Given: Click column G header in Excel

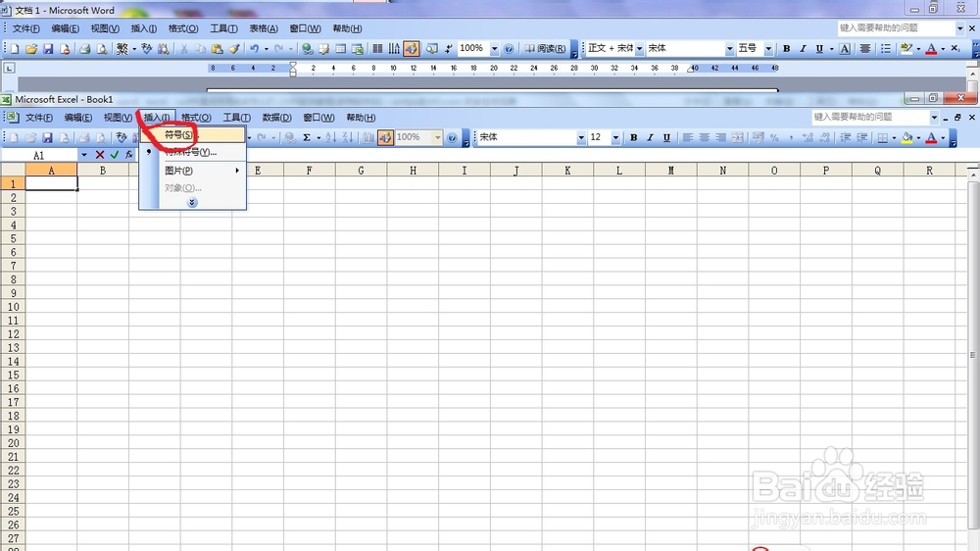Looking at the screenshot, I should 362,171.
